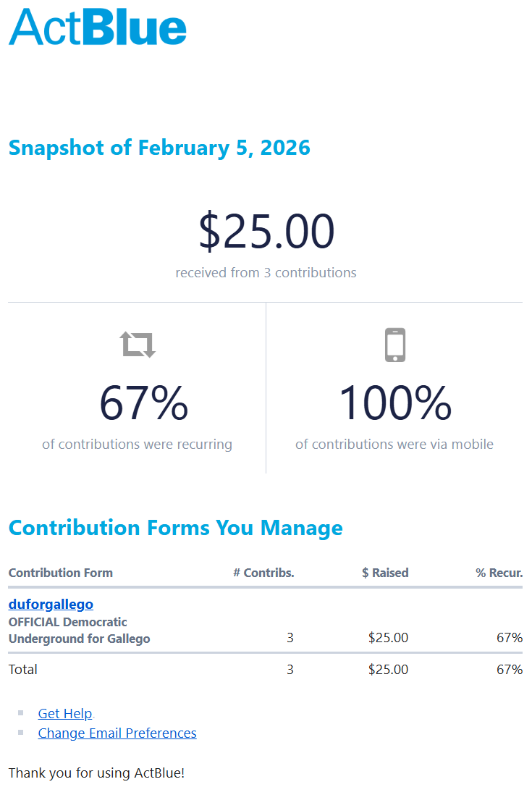Click the 67% recurring statistic
This screenshot has width=532, height=787.
tap(143, 403)
